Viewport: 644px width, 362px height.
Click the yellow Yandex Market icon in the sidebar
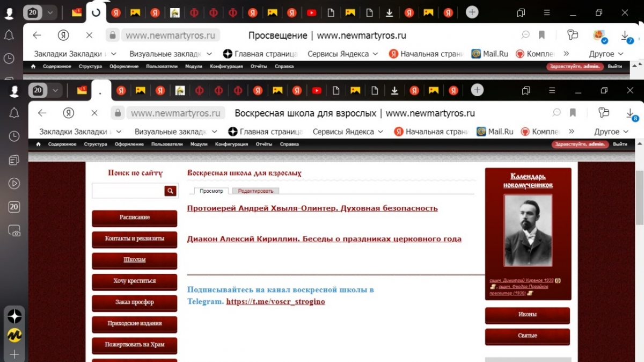[14, 335]
